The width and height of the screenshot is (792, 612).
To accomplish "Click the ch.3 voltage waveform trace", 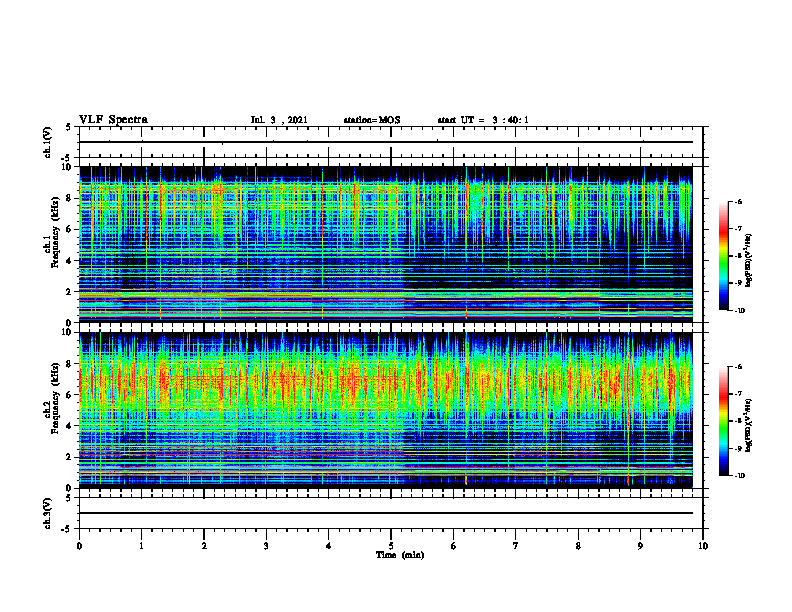I will (x=385, y=513).
